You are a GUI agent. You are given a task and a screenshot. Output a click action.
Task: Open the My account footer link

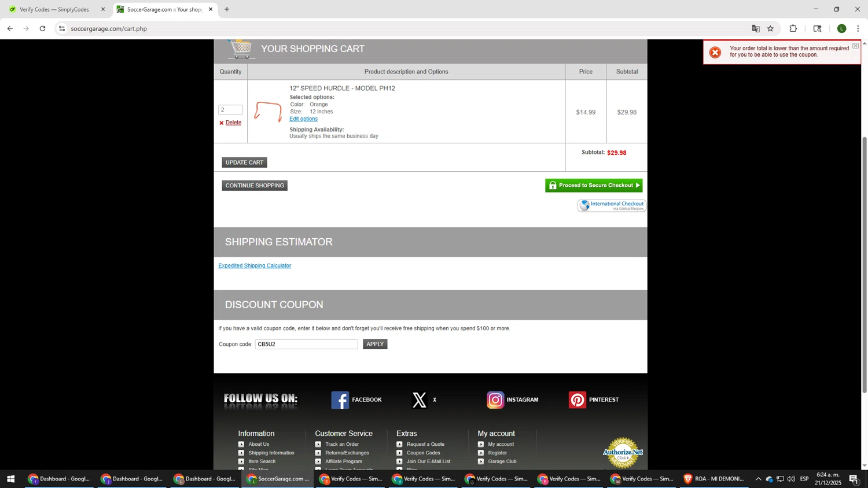click(501, 444)
